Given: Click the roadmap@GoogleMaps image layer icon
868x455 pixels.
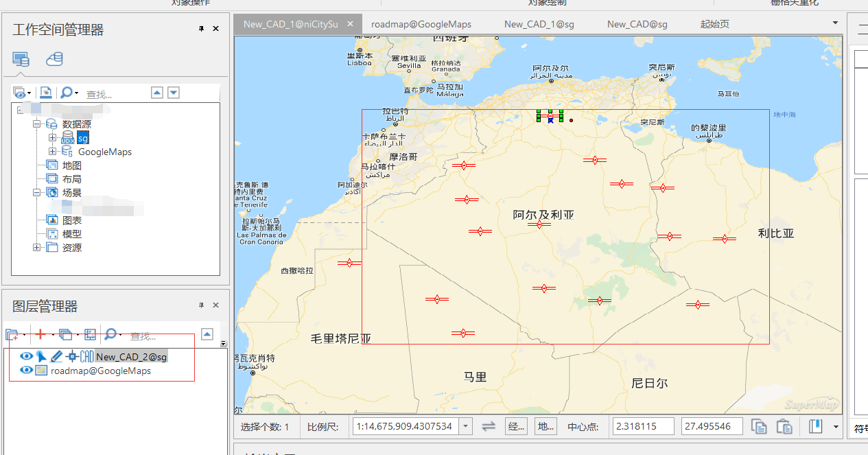Looking at the screenshot, I should 41,371.
